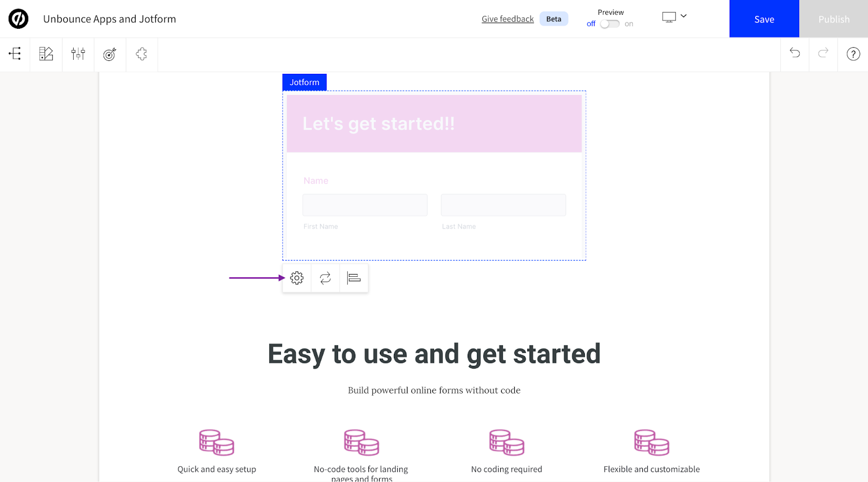Click the Publish button
This screenshot has height=482, width=868.
[834, 19]
